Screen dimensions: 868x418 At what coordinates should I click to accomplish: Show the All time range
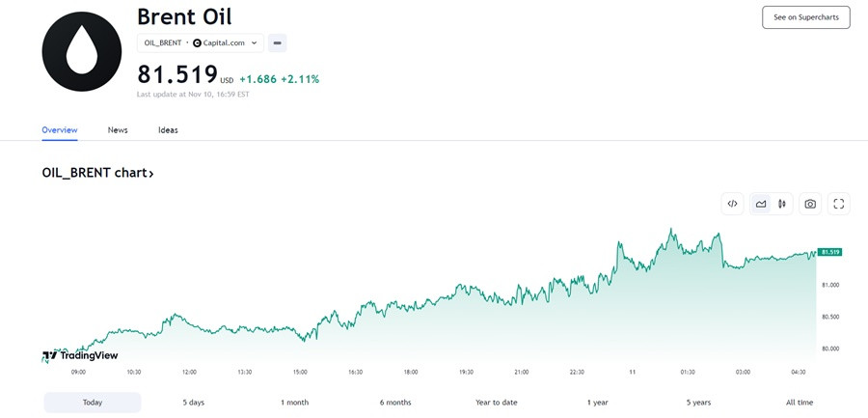[799, 403]
